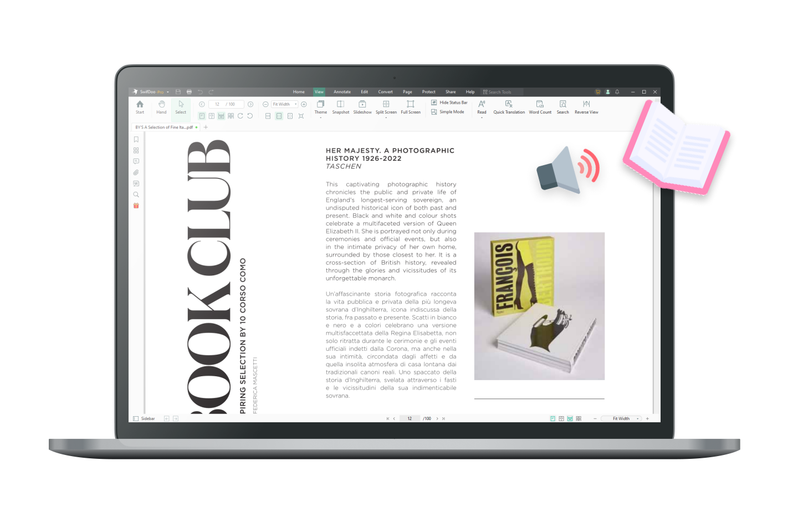Toggle Hide Status Bar option
798x532 pixels.
449,103
